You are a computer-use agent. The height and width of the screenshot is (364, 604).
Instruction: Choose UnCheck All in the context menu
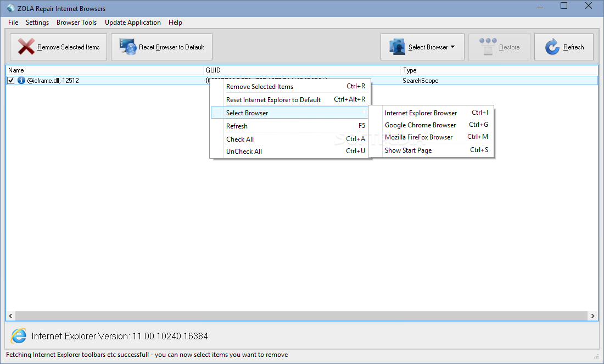[x=291, y=152]
